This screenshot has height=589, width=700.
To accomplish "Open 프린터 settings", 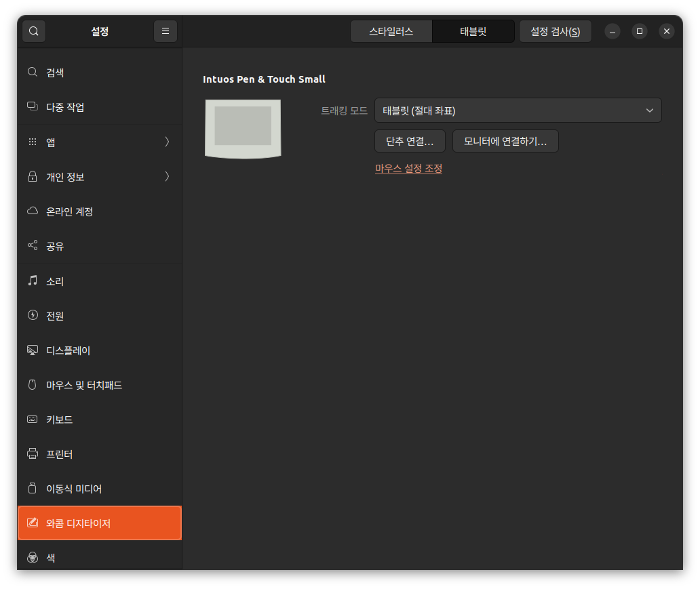I will pos(100,454).
